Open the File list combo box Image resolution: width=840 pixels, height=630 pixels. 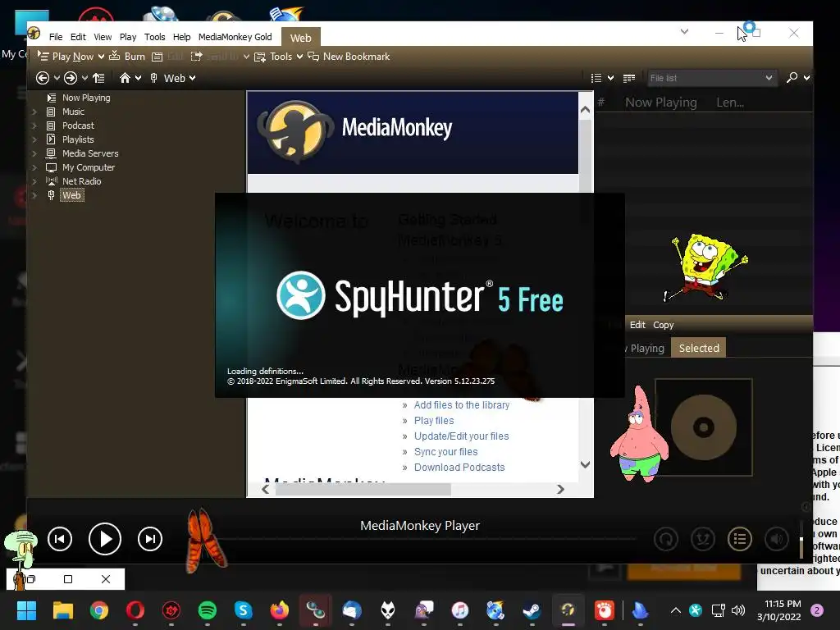711,78
